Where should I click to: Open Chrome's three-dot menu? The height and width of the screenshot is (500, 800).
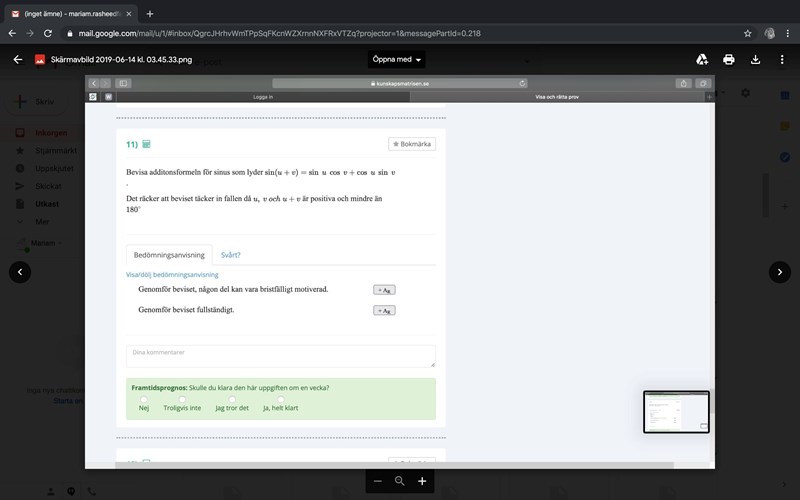tap(787, 33)
